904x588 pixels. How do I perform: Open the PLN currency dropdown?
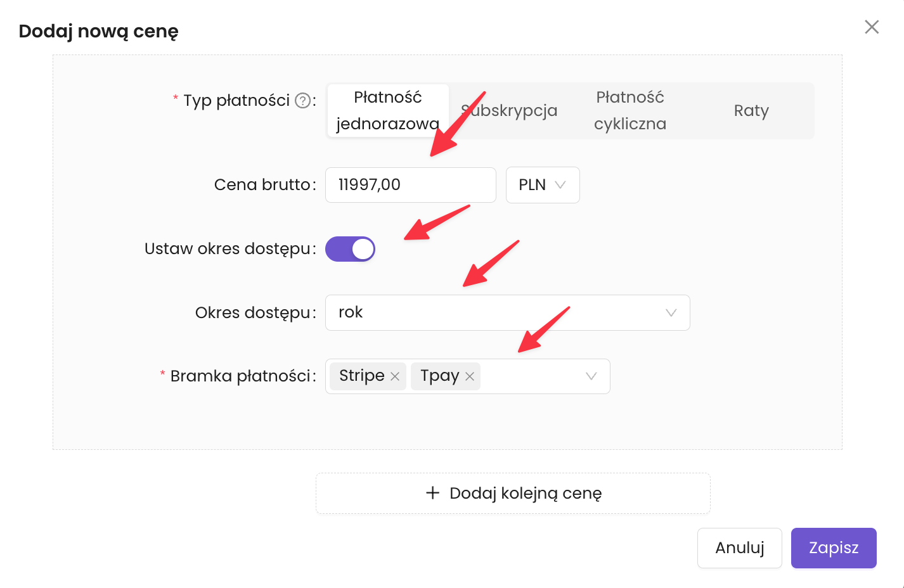543,185
